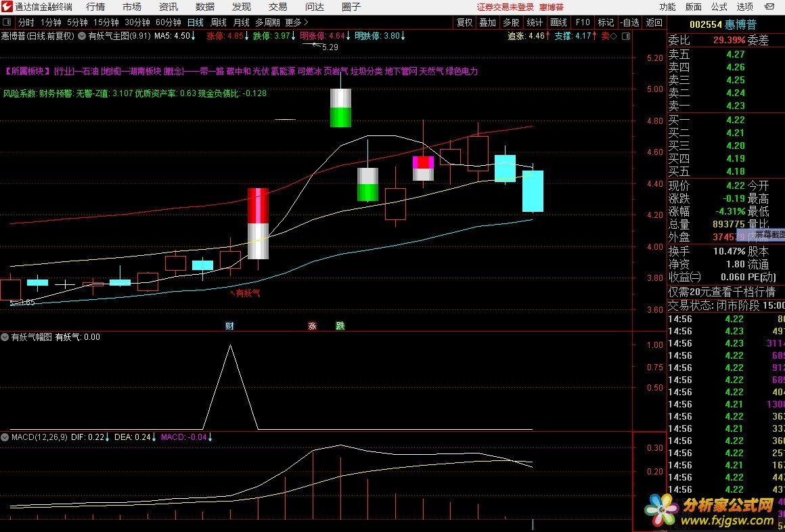This screenshot has width=785, height=532.
Task: Expand the 有妖气幅图 indicator dropdown arrow
Action: click(x=5, y=337)
